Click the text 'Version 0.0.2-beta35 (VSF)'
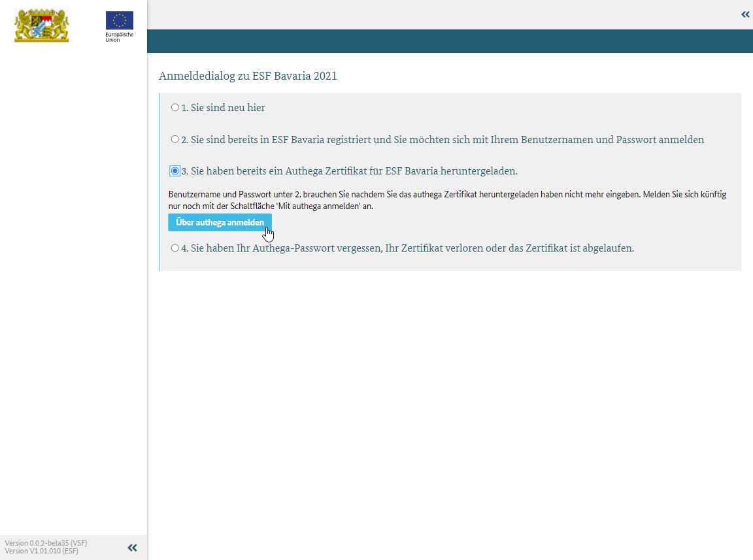This screenshot has height=560, width=753. point(46,543)
